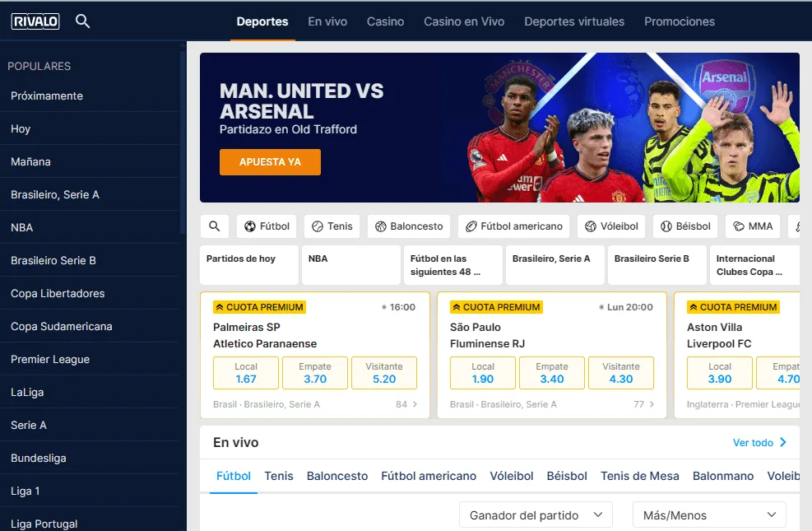The height and width of the screenshot is (531, 812).
Task: Click the APUESTA YA button
Action: pyautogui.click(x=270, y=162)
